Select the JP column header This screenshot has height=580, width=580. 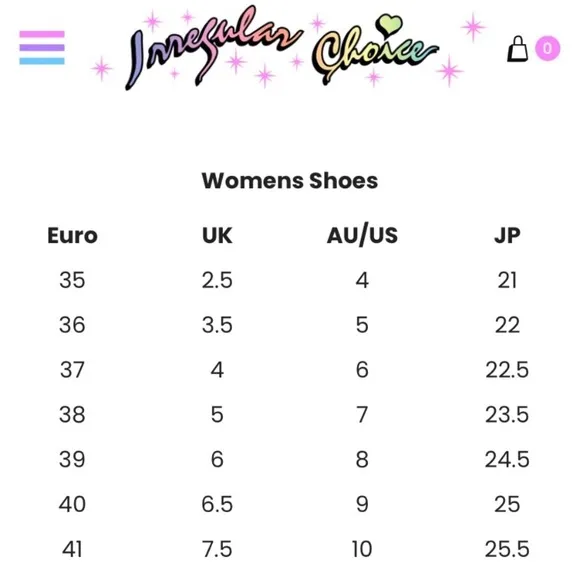click(x=507, y=235)
